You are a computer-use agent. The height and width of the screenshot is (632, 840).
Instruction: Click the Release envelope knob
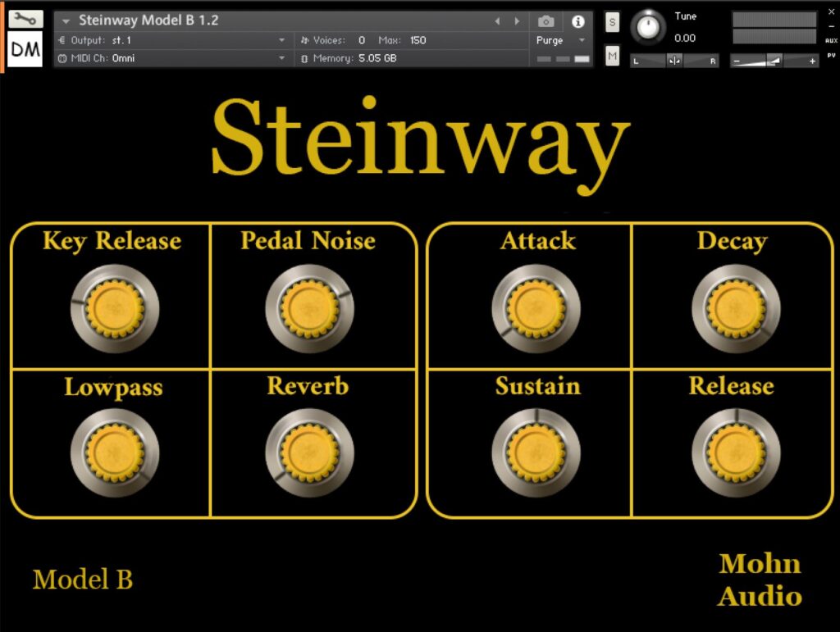[x=736, y=453]
